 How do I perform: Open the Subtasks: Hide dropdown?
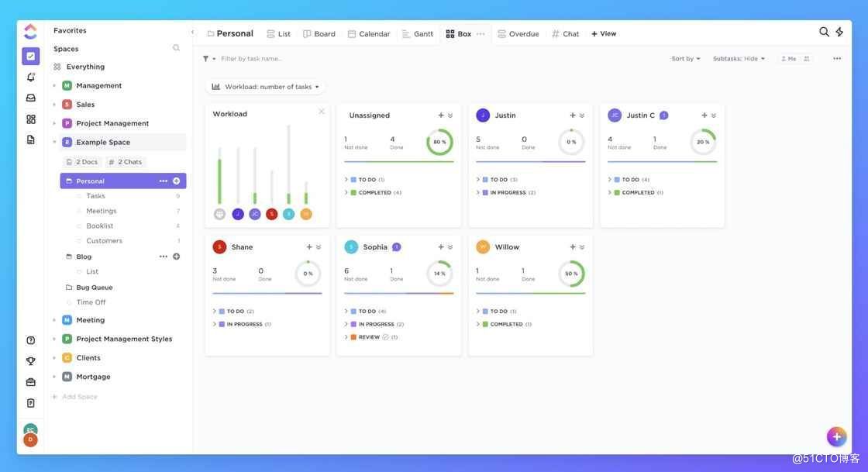click(x=739, y=59)
